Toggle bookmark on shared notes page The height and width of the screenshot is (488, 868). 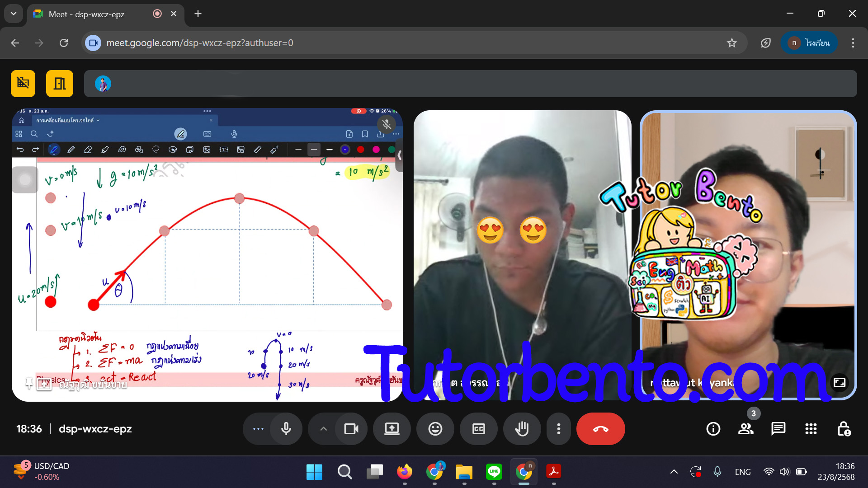point(365,134)
